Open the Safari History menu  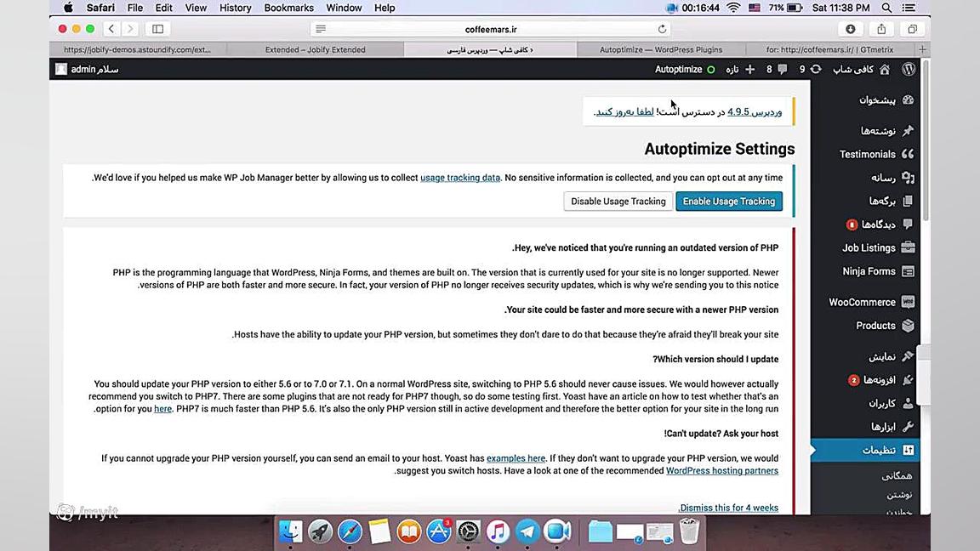click(235, 9)
